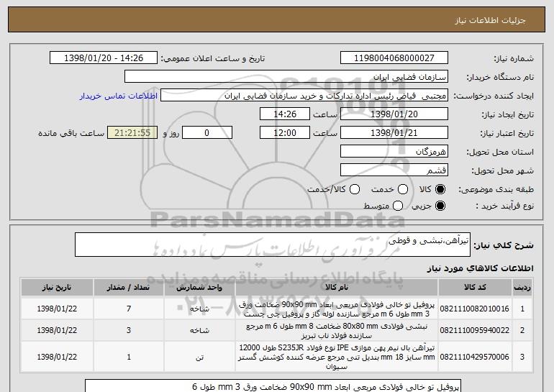Viewport: 554px width, 392px height.
Task: Click the description box تیرآهن،نبشی و قوطی
Action: (x=273, y=245)
